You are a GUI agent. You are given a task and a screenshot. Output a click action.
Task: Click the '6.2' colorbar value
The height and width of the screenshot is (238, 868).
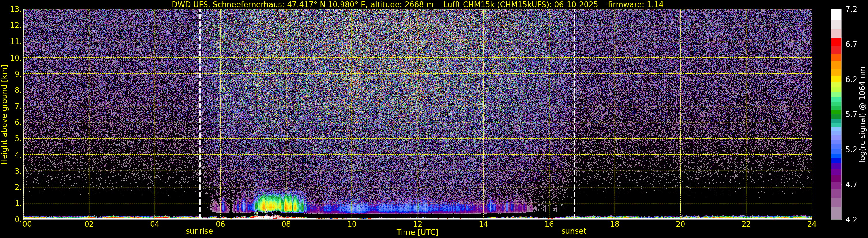pos(851,79)
